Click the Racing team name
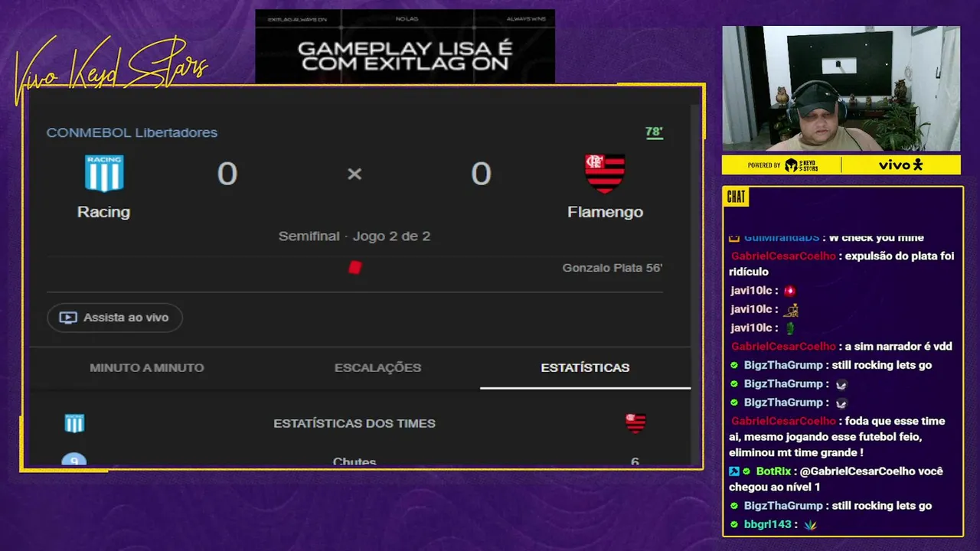Image resolution: width=980 pixels, height=551 pixels. 103,212
